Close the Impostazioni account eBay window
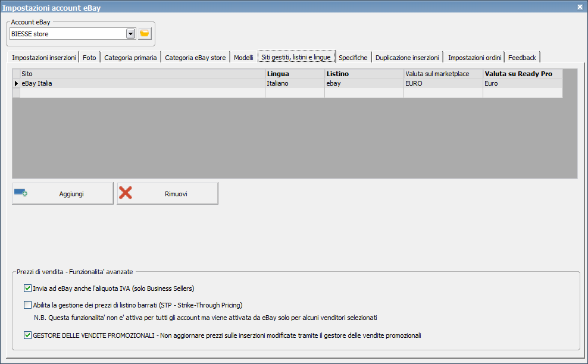Image resolution: width=588 pixels, height=364 pixels. click(x=580, y=7)
